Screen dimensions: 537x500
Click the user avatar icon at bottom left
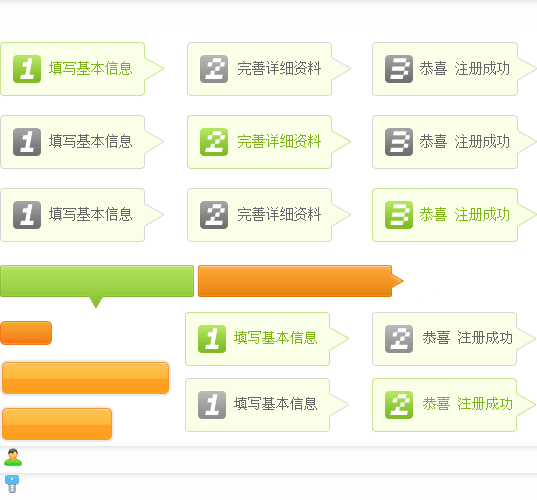click(x=13, y=457)
